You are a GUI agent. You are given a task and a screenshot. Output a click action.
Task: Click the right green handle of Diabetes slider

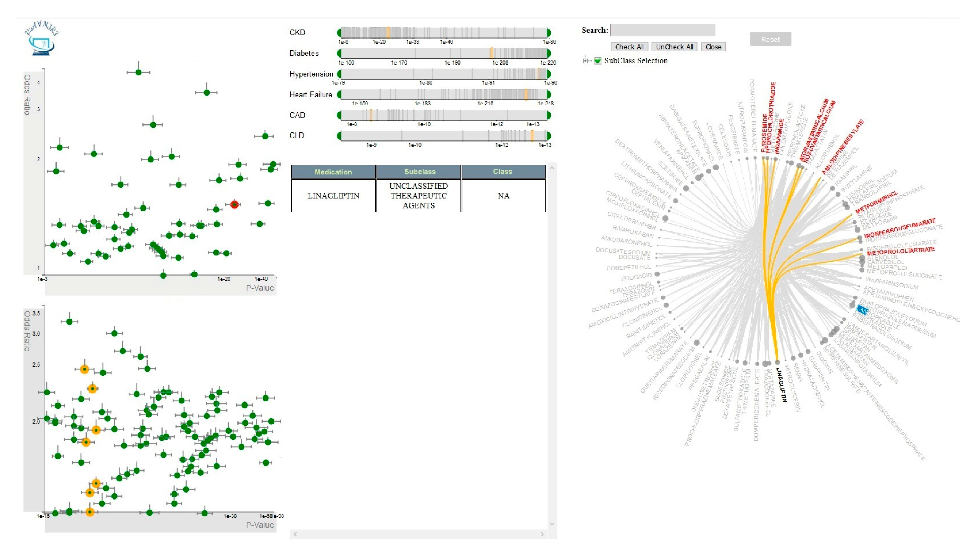(x=549, y=53)
